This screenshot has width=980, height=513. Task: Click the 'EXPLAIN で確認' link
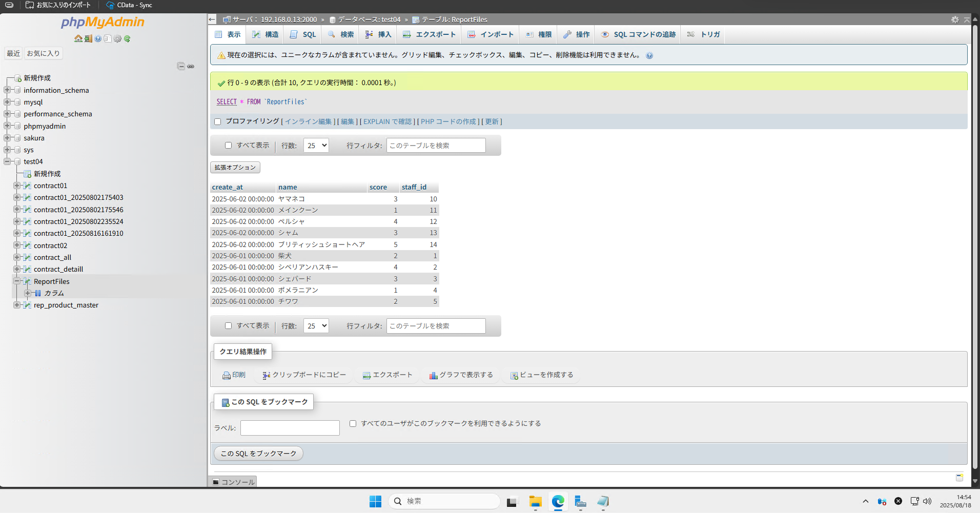click(x=387, y=122)
